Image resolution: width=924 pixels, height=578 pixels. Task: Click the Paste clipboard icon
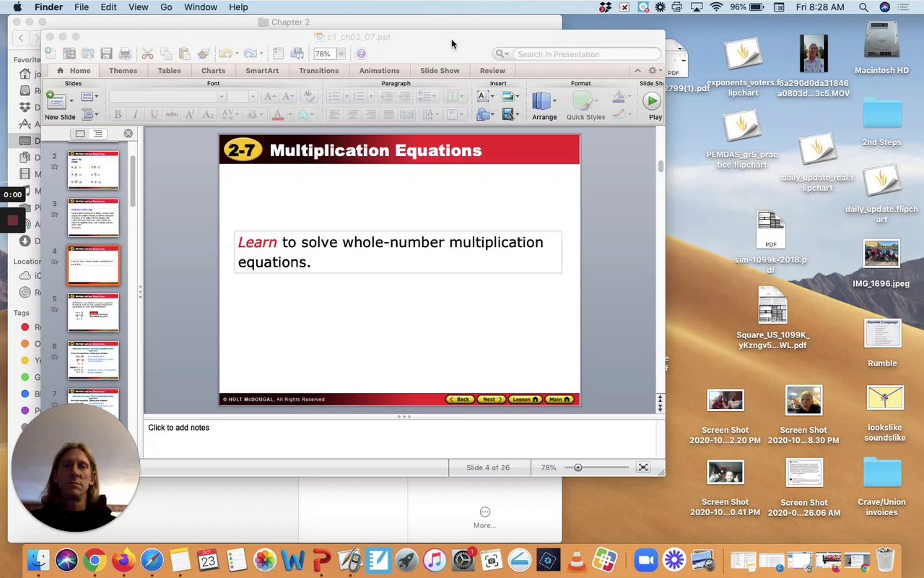tap(184, 53)
